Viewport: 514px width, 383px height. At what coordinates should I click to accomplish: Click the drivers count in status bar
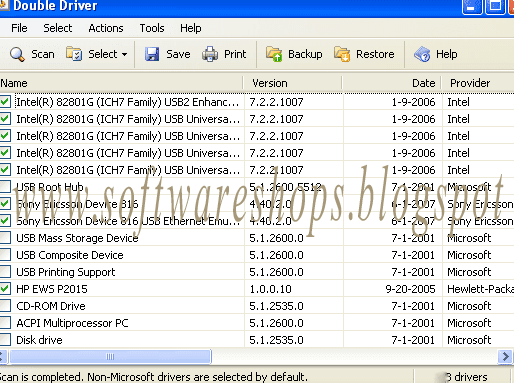pos(466,377)
